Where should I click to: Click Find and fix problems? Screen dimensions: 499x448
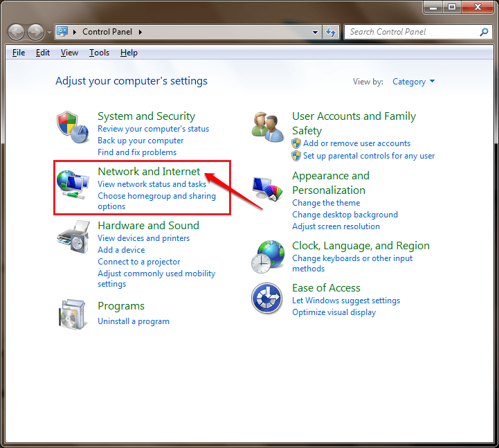[137, 152]
